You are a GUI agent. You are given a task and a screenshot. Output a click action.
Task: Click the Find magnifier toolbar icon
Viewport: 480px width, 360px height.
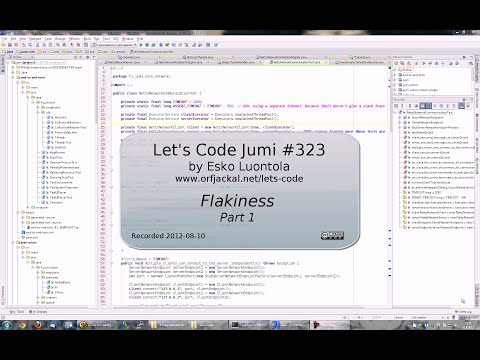click(58, 45)
